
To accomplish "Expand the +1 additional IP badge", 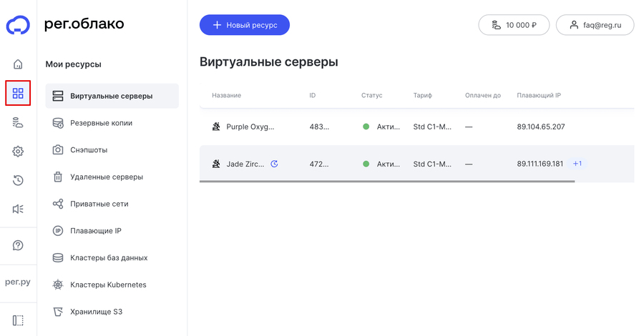I will click(x=577, y=164).
